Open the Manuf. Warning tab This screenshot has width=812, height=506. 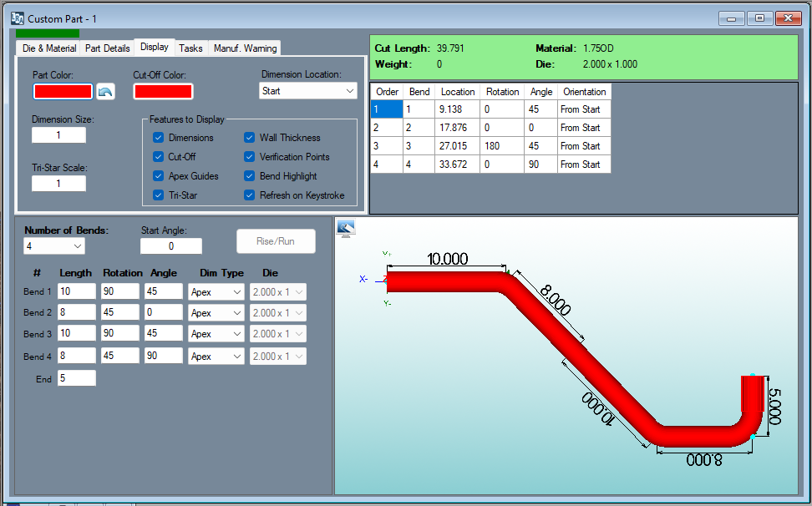[245, 48]
